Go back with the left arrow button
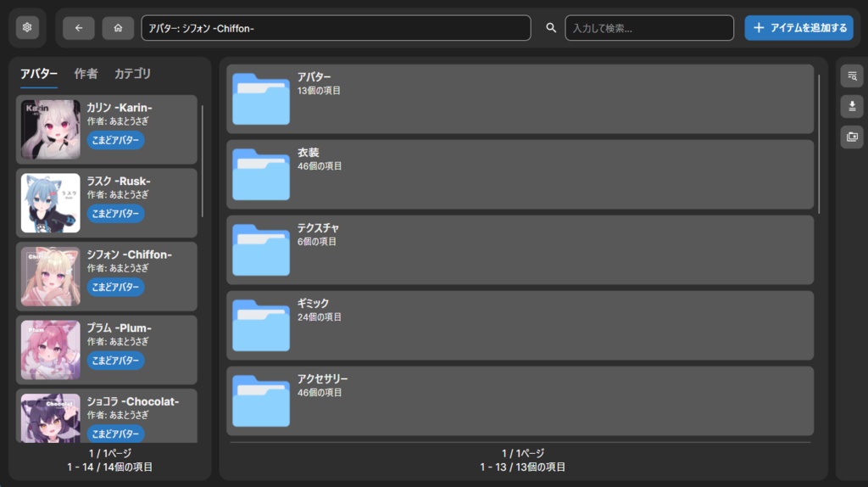This screenshot has height=487, width=868. (x=79, y=28)
